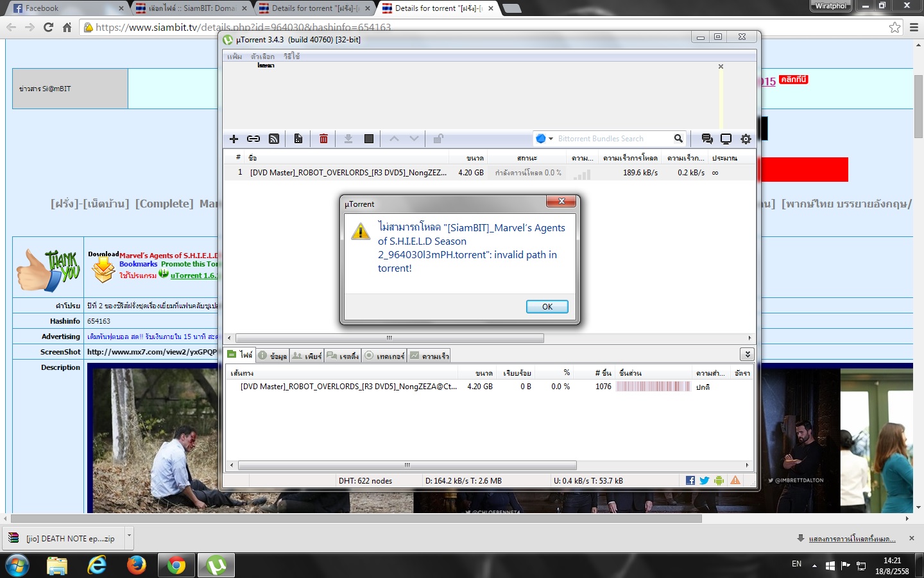
Task: Click the pieces progress bar in files pane
Action: point(653,387)
